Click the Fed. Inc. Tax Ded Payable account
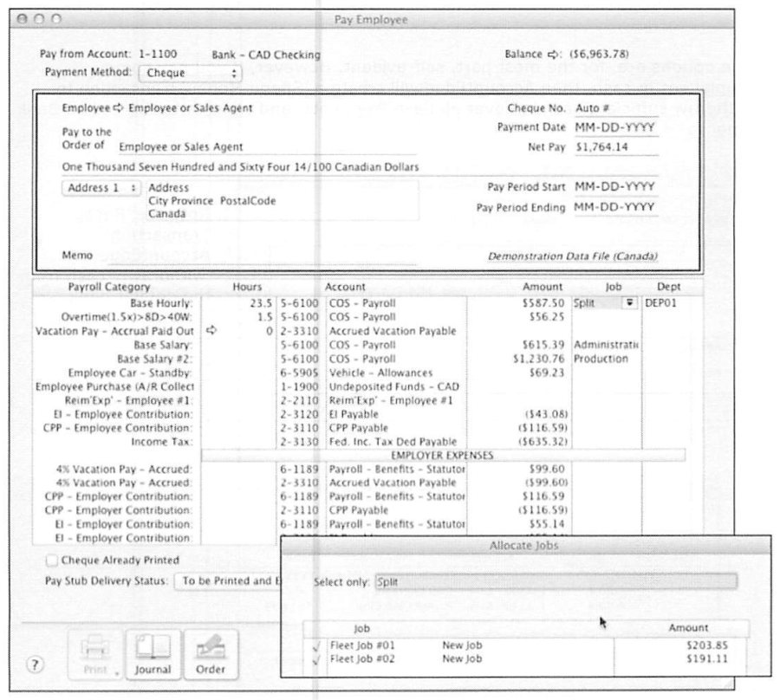Viewport: 780px width, 700px height. [x=393, y=442]
